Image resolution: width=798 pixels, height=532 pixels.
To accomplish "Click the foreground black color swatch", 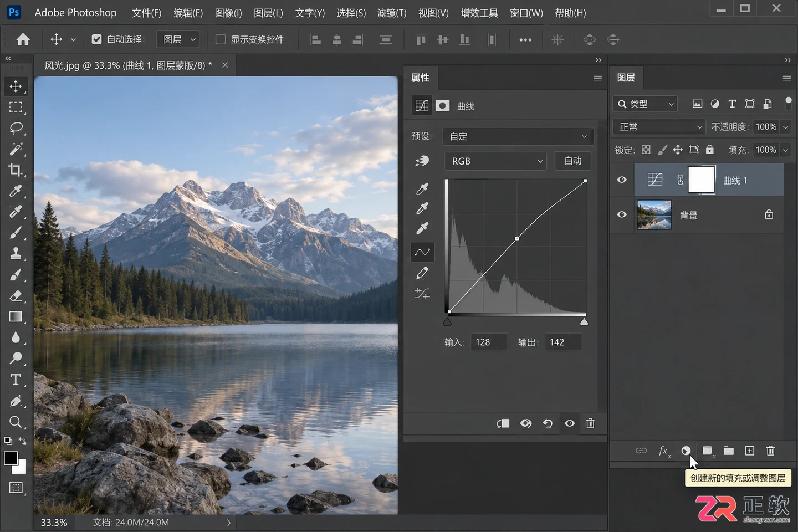I will pyautogui.click(x=11, y=458).
